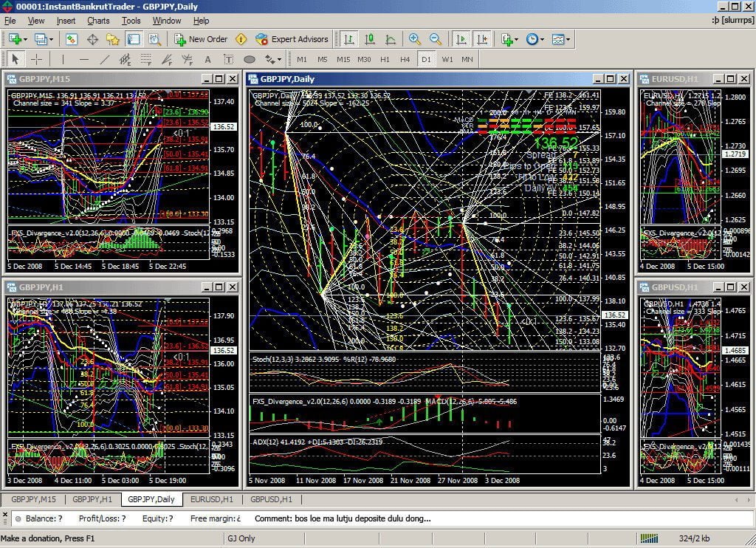Click the Zoom In magnifier icon
This screenshot has width=756, height=548.
(x=415, y=39)
